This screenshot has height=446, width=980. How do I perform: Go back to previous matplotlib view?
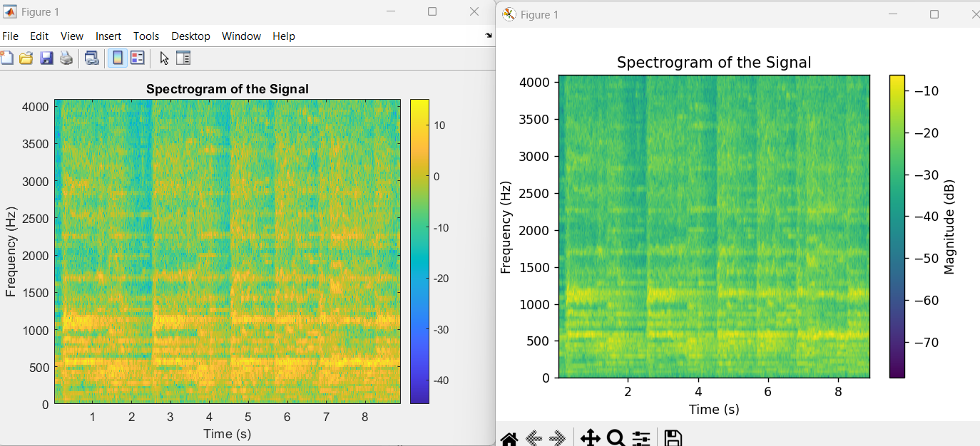coord(534,437)
